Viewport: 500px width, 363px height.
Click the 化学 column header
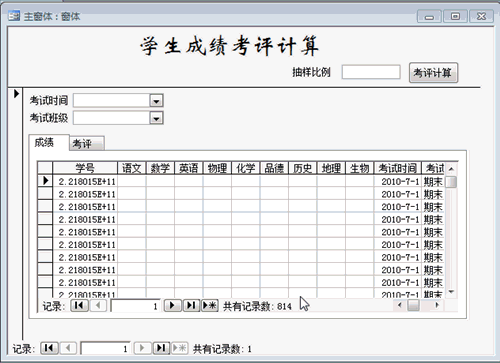(x=246, y=168)
